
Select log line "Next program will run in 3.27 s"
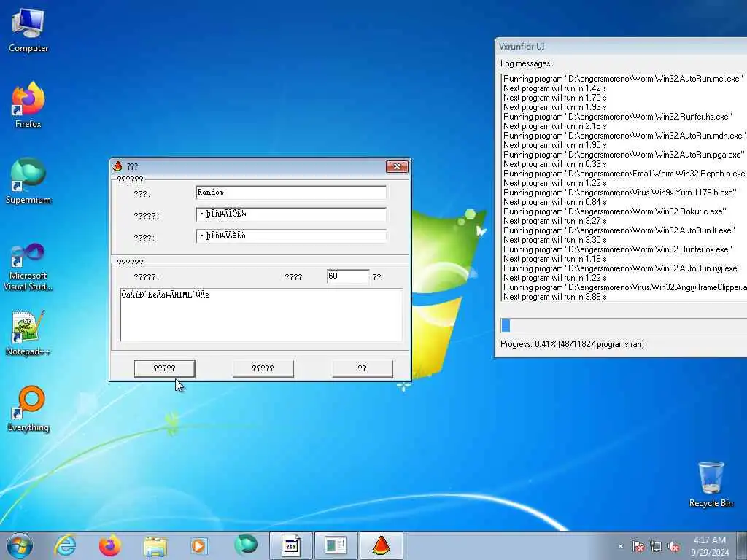pyautogui.click(x=555, y=221)
